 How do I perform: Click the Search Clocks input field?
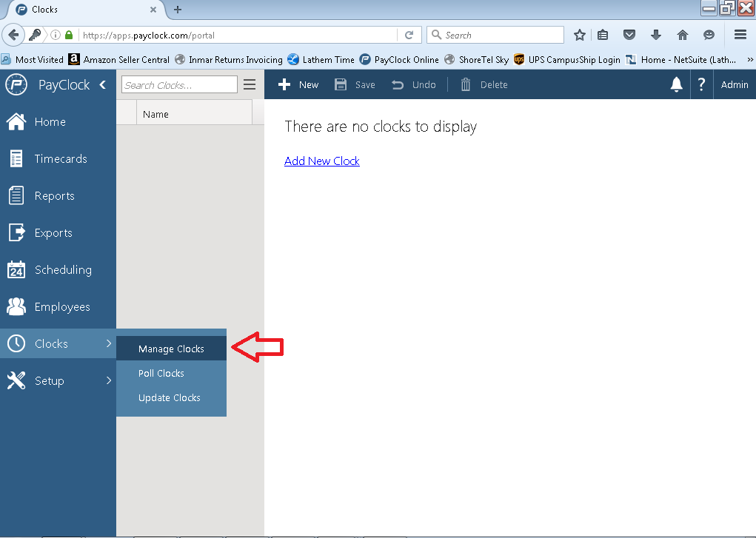click(x=178, y=84)
